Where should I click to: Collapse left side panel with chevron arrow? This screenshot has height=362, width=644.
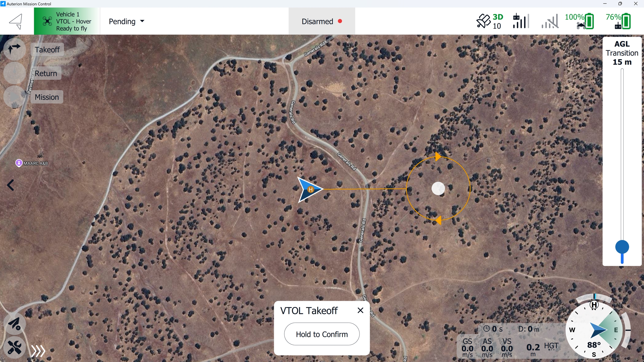(11, 185)
